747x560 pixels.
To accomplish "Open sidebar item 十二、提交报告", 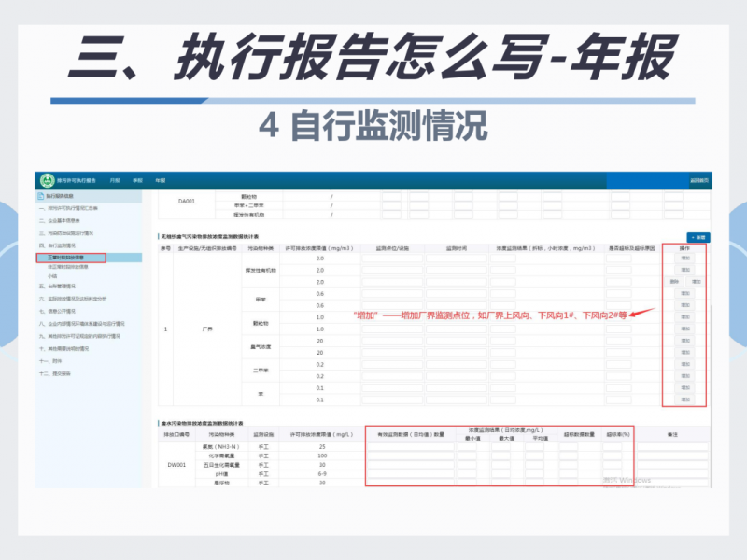I will click(55, 374).
